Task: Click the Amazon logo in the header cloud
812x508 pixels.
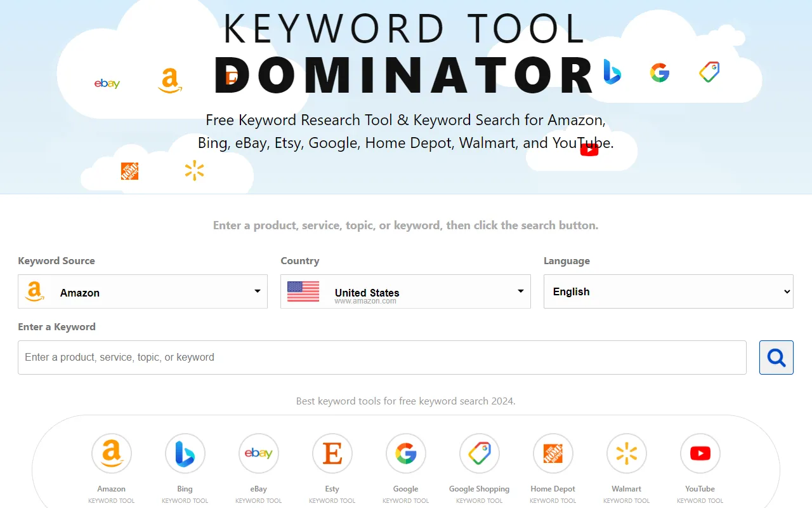Action: pos(170,81)
